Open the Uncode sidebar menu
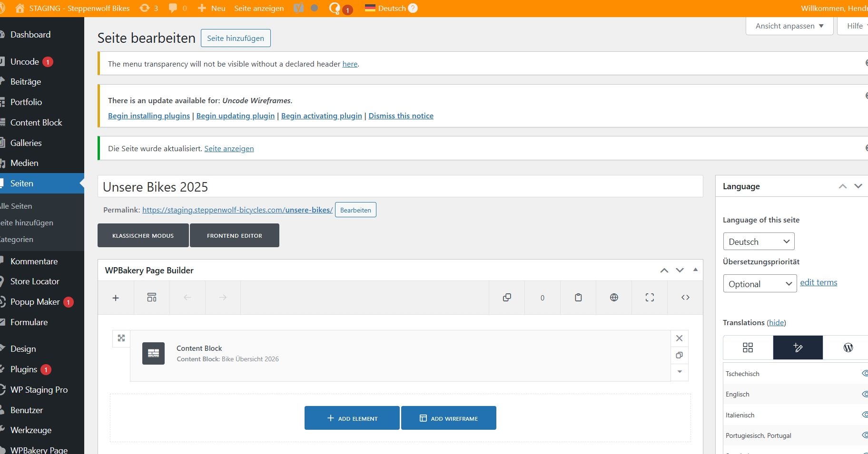The image size is (868, 454). pos(25,62)
